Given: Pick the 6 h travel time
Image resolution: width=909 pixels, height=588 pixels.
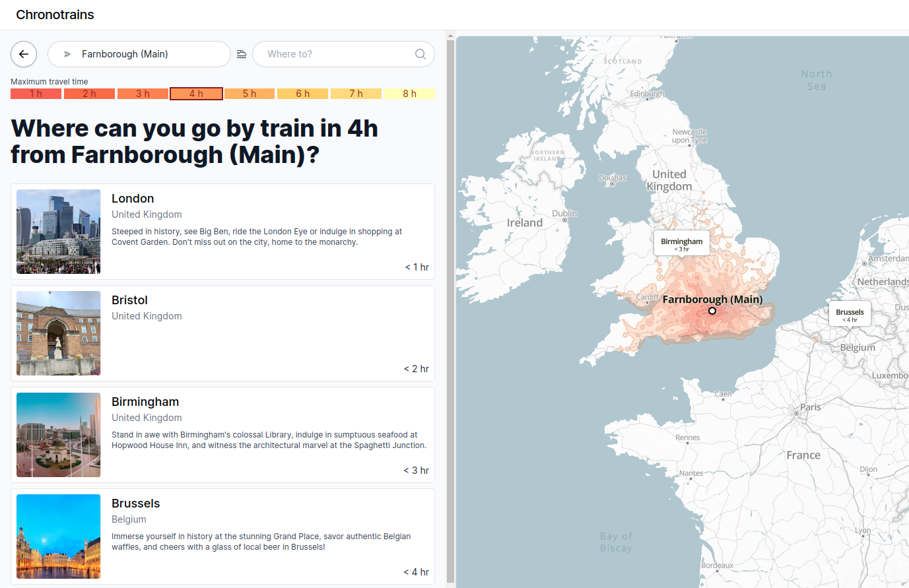Looking at the screenshot, I should pos(302,94).
